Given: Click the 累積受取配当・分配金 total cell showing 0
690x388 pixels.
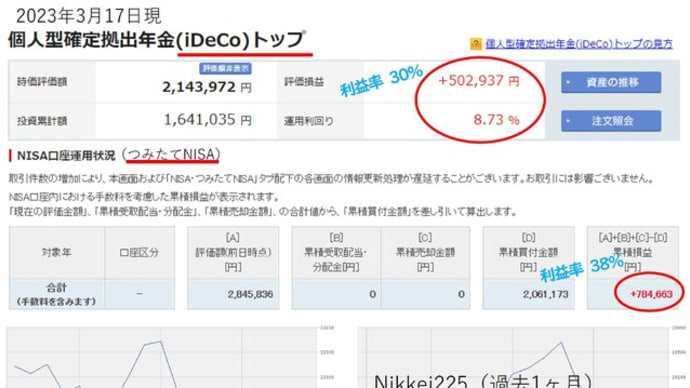Looking at the screenshot, I should pyautogui.click(x=336, y=294).
